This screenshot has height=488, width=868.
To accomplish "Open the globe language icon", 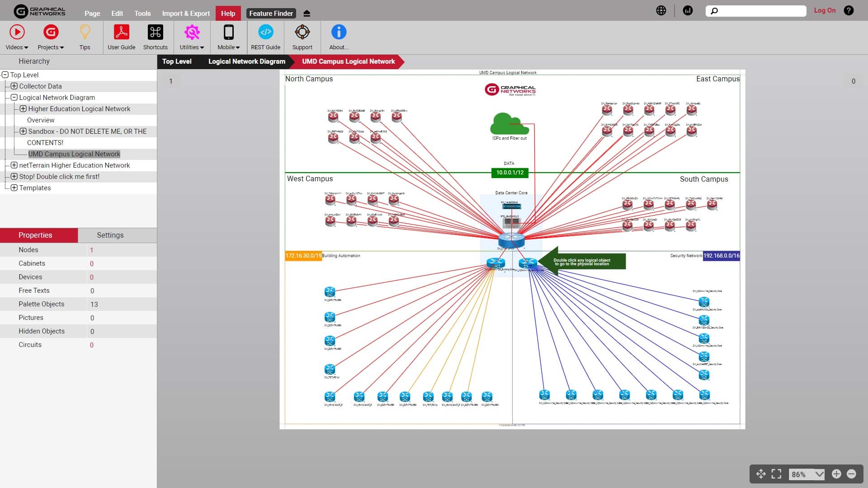I will click(x=661, y=10).
